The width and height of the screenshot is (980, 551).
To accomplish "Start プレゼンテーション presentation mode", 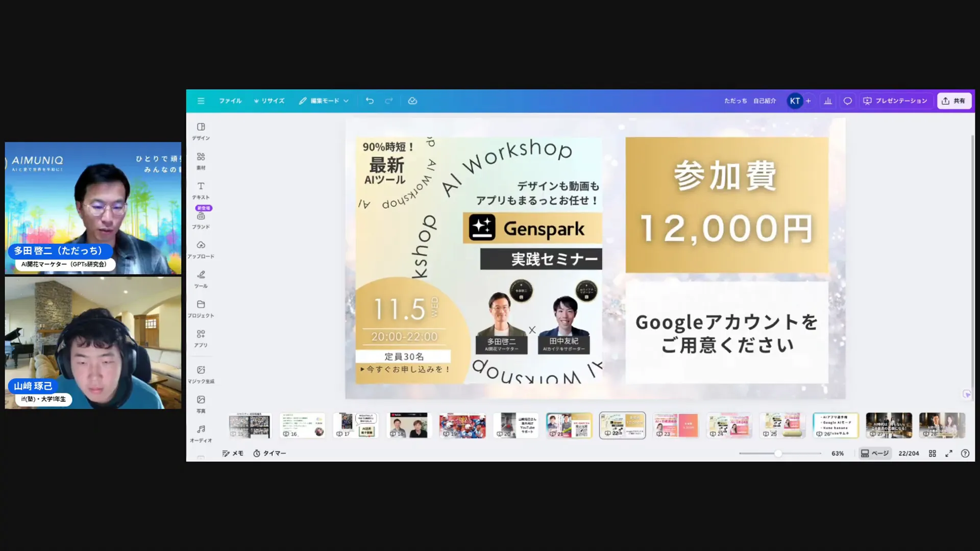I will (896, 101).
